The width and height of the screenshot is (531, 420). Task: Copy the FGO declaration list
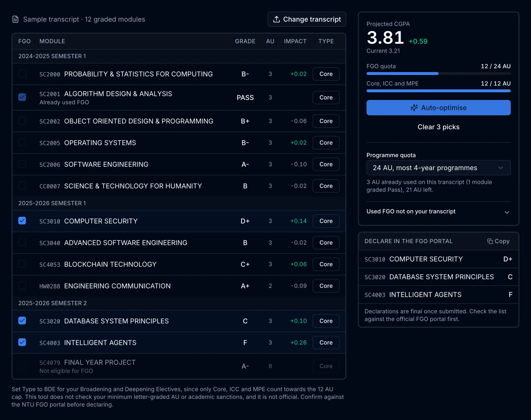coord(498,241)
